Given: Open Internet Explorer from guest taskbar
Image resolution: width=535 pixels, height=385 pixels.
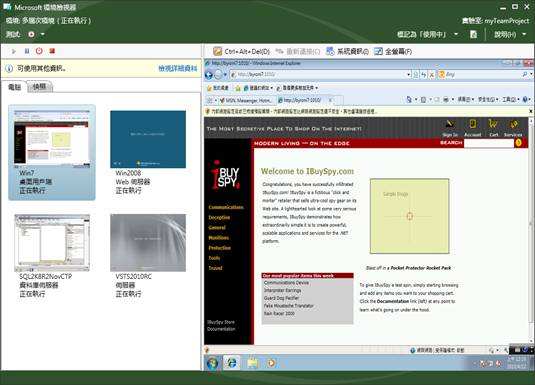Looking at the screenshot, I should (x=232, y=362).
